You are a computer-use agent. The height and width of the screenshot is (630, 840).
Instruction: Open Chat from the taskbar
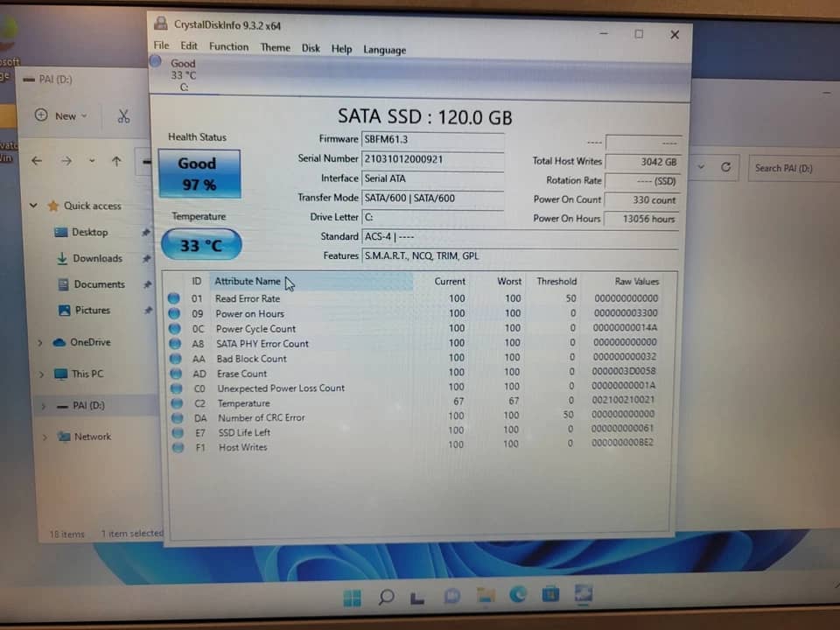[452, 596]
